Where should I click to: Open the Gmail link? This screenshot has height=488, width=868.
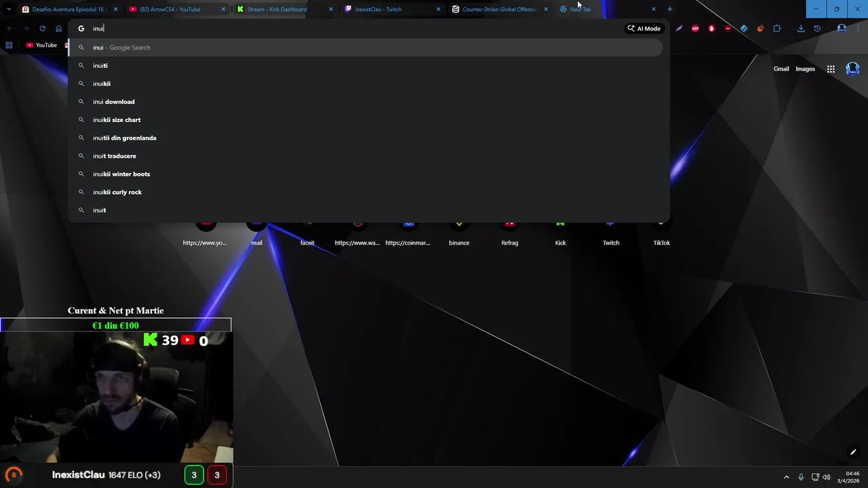point(781,68)
